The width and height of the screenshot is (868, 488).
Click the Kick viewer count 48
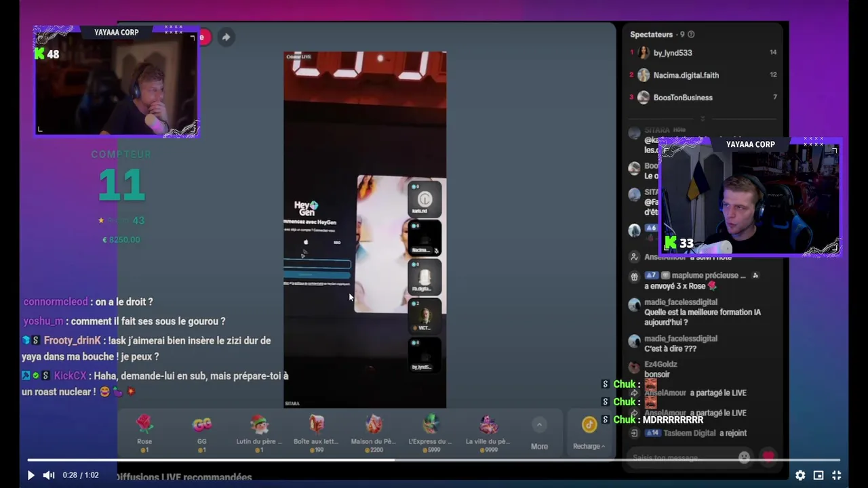(x=53, y=54)
